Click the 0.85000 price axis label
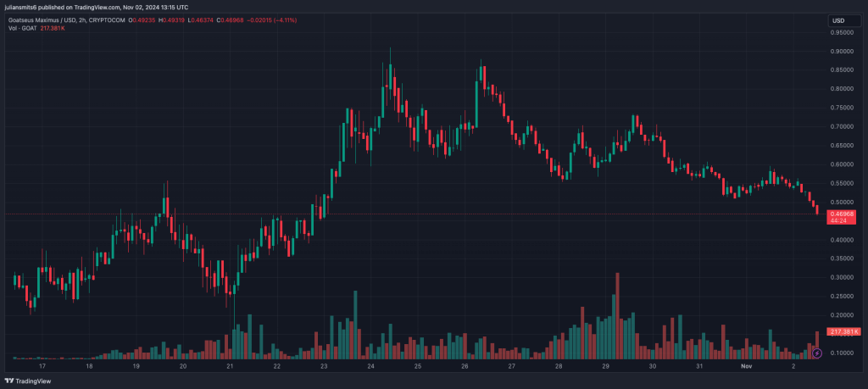 (841, 70)
